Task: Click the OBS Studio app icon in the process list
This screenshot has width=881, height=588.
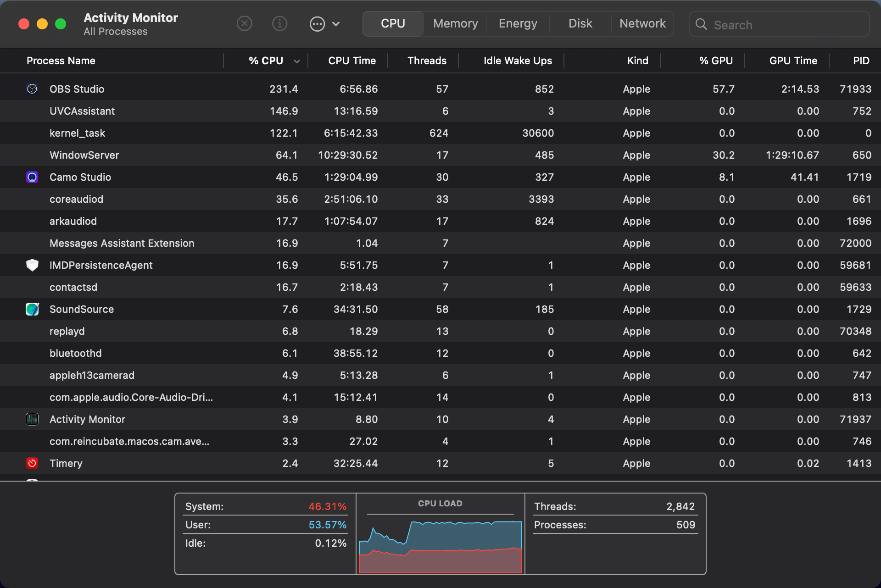Action: click(x=32, y=89)
